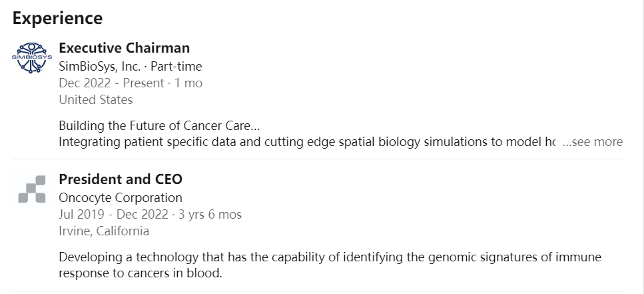Click the "Dec 2022 - Present" date range
The height and width of the screenshot is (294, 644).
[x=111, y=83]
